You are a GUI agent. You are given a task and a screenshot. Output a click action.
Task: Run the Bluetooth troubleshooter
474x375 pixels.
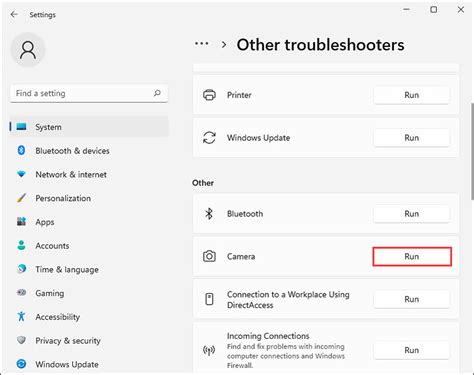coord(411,214)
